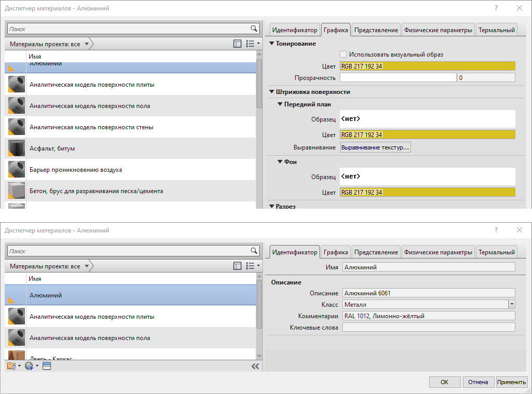The width and height of the screenshot is (532, 394).
Task: Click the Тонирование Цвет yellow color swatch
Action: [x=427, y=66]
